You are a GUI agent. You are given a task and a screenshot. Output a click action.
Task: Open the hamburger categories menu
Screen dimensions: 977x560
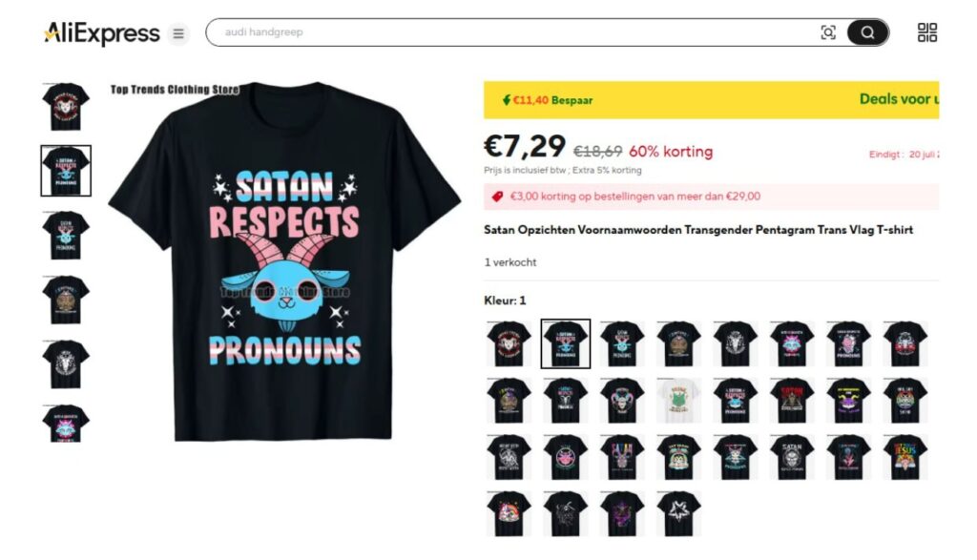click(178, 33)
